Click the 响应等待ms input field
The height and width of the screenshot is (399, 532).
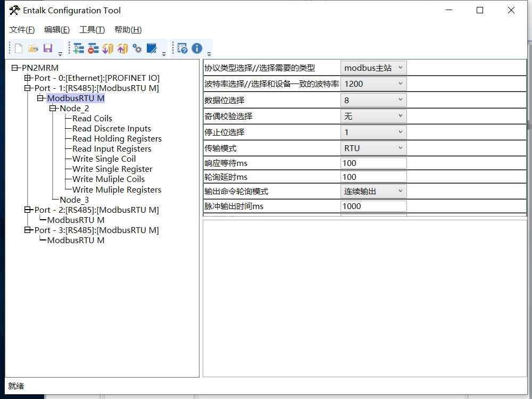coord(373,163)
